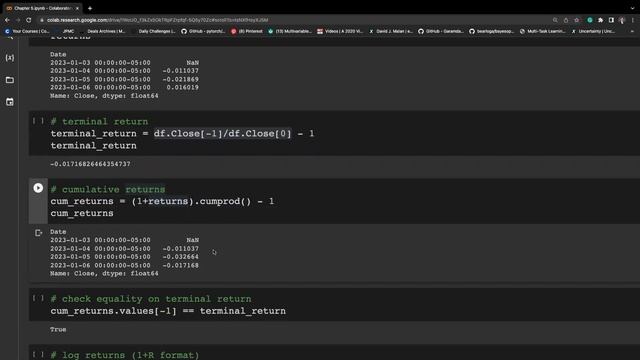Image resolution: width=640 pixels, height=360 pixels.
Task: Open a new browser tab
Action: (x=90, y=8)
